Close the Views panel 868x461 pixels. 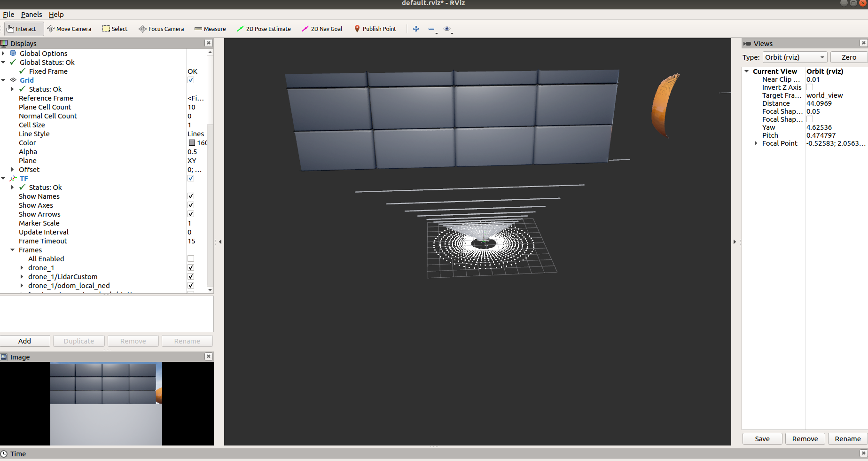click(863, 43)
